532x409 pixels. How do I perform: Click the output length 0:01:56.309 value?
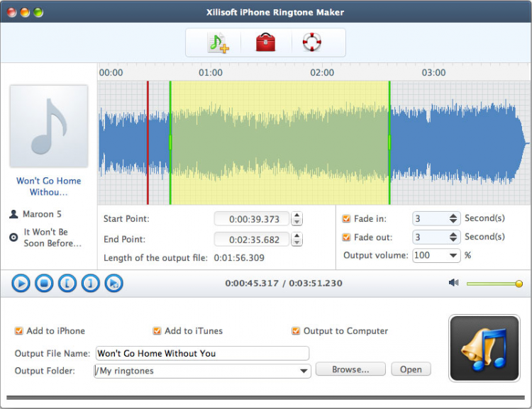[x=239, y=258]
